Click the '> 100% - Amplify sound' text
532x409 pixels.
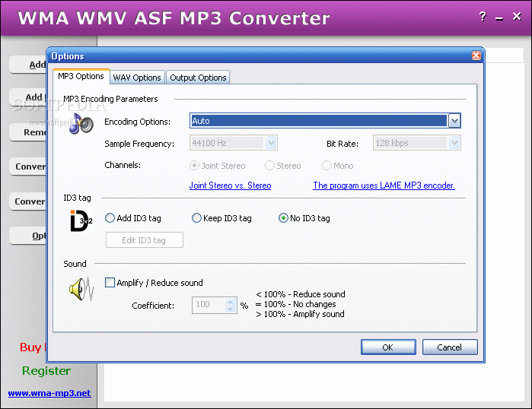(x=300, y=314)
